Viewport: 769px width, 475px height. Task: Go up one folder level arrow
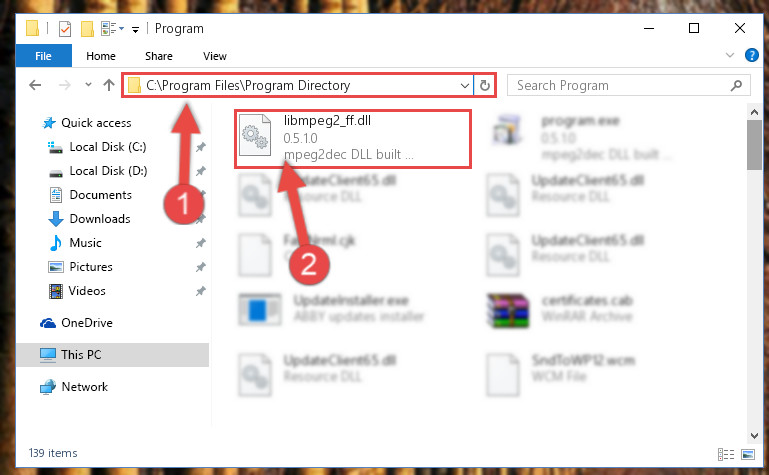tap(109, 85)
